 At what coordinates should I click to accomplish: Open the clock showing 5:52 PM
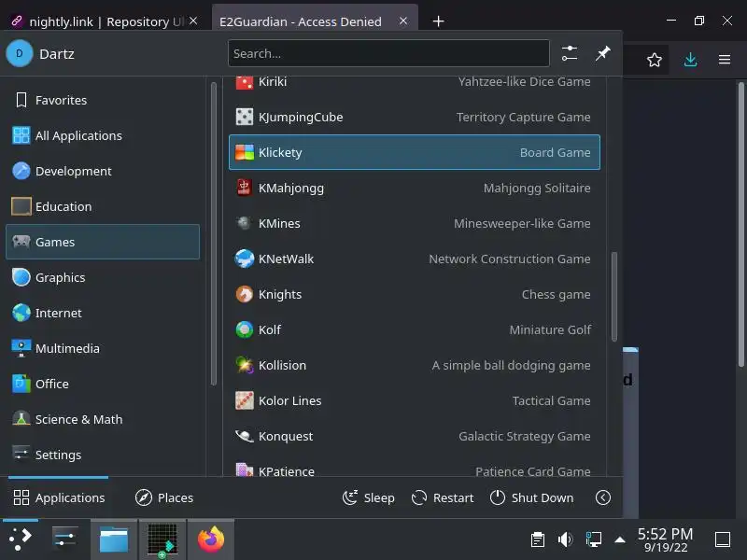click(666, 539)
